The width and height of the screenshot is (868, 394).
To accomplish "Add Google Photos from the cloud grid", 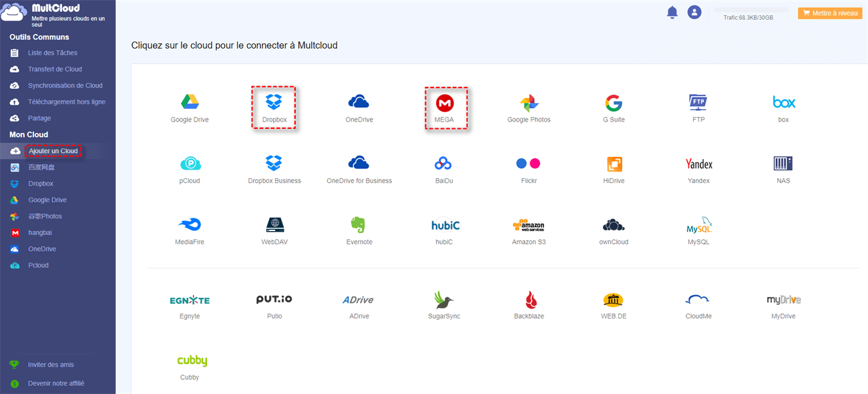I will pos(529,103).
